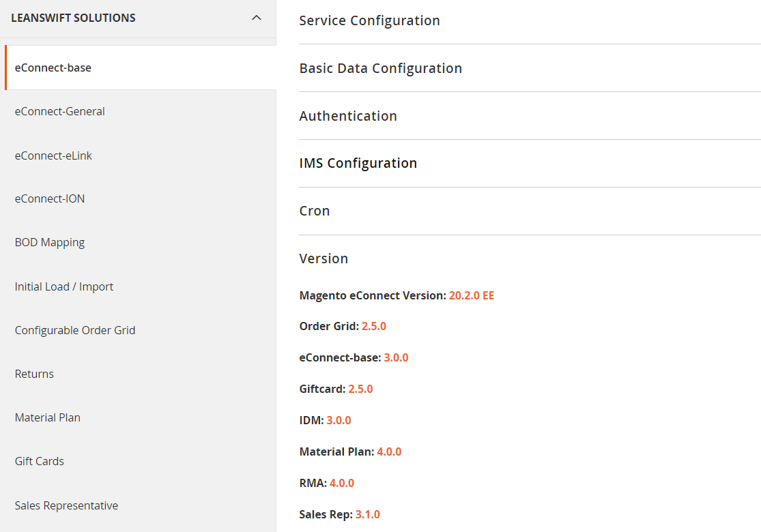Expand IMS Configuration section

click(358, 164)
